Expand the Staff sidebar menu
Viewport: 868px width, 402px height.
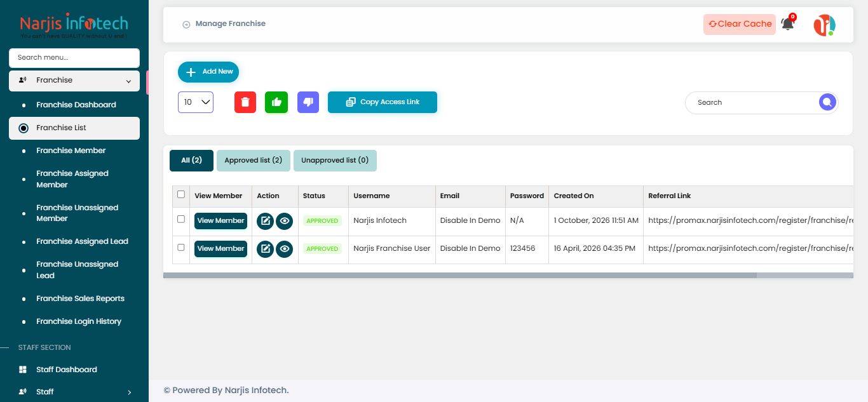pyautogui.click(x=74, y=392)
